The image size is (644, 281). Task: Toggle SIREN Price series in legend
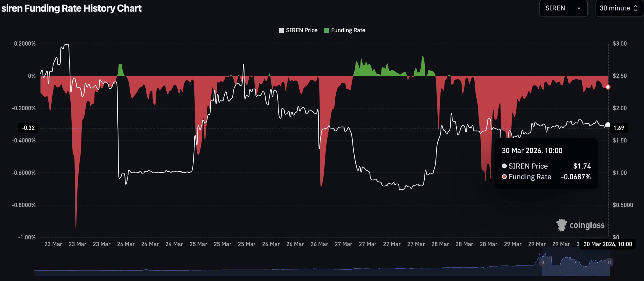[301, 30]
